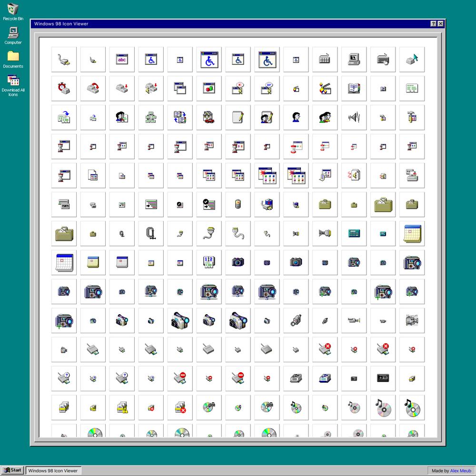Click the largest printers with red X icon
476x476 pixels.
pos(180,407)
